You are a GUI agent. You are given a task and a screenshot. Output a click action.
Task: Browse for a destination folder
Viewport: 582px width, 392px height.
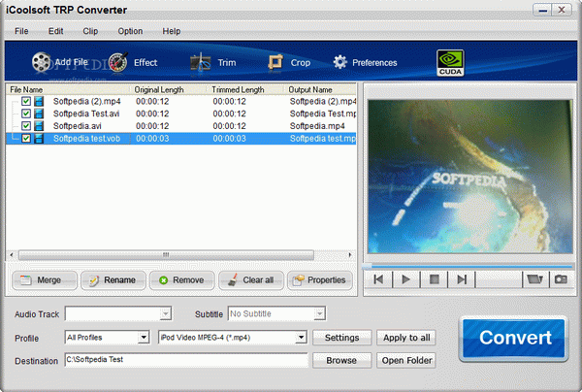pyautogui.click(x=341, y=360)
